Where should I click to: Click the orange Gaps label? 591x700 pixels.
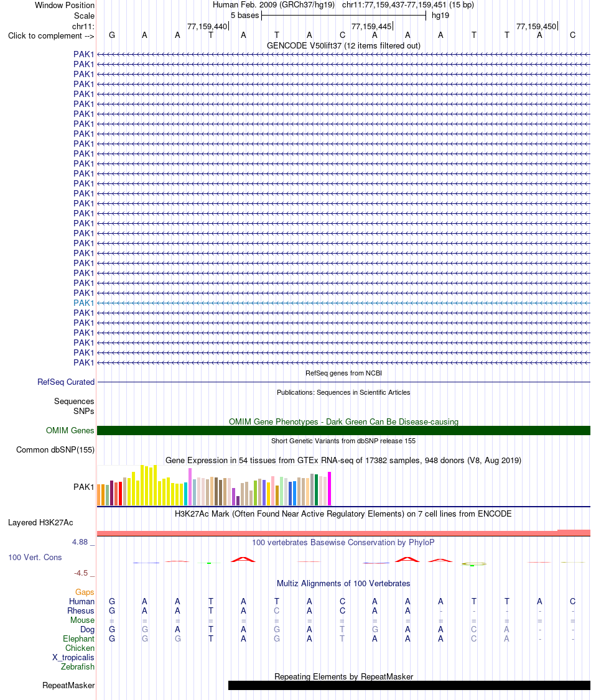click(x=85, y=592)
